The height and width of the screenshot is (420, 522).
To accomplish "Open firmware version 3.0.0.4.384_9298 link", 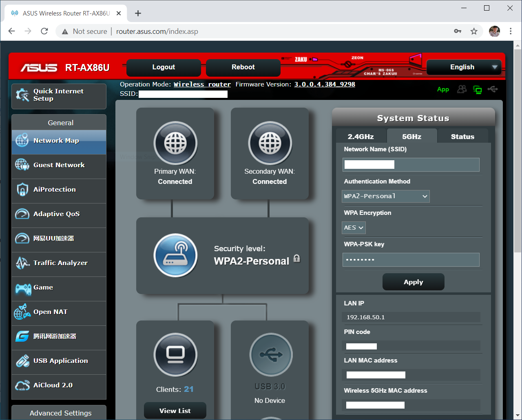I will point(325,84).
